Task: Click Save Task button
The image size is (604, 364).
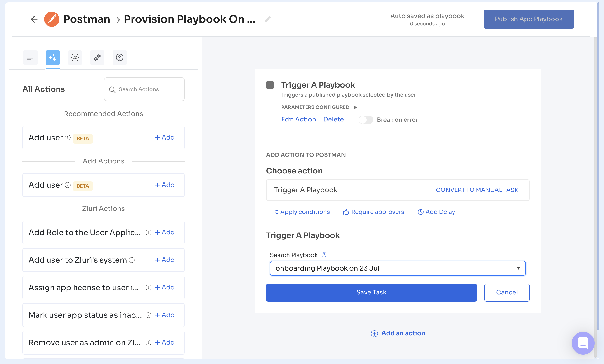Action: pyautogui.click(x=371, y=293)
